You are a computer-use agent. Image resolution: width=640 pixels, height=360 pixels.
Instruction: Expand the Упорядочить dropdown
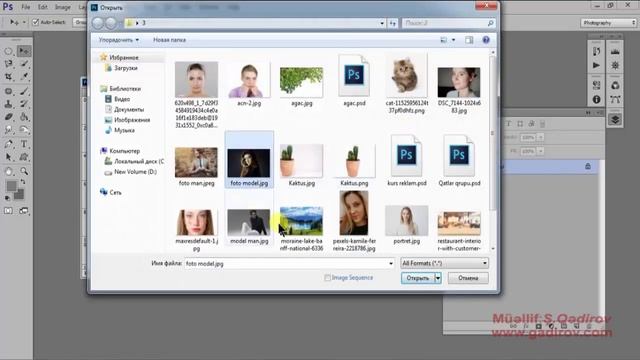click(119, 40)
